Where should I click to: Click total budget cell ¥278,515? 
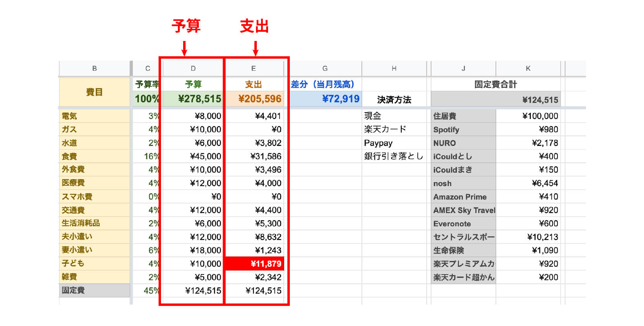pos(193,99)
